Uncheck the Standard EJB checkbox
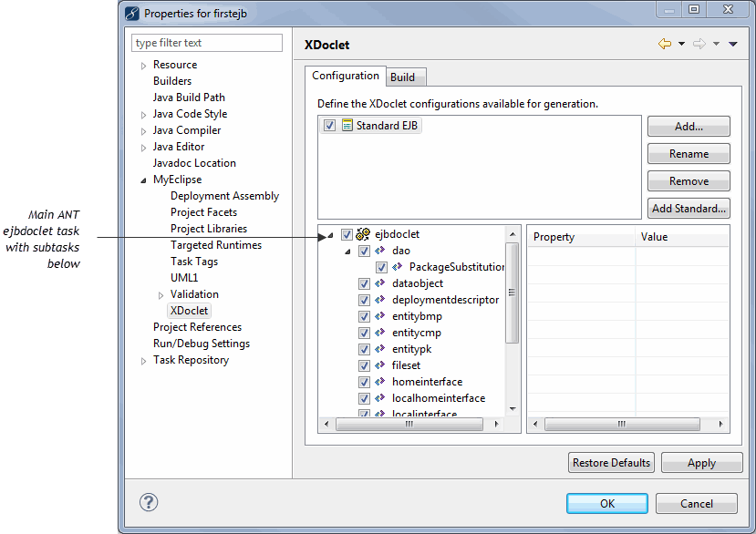 pos(329,126)
